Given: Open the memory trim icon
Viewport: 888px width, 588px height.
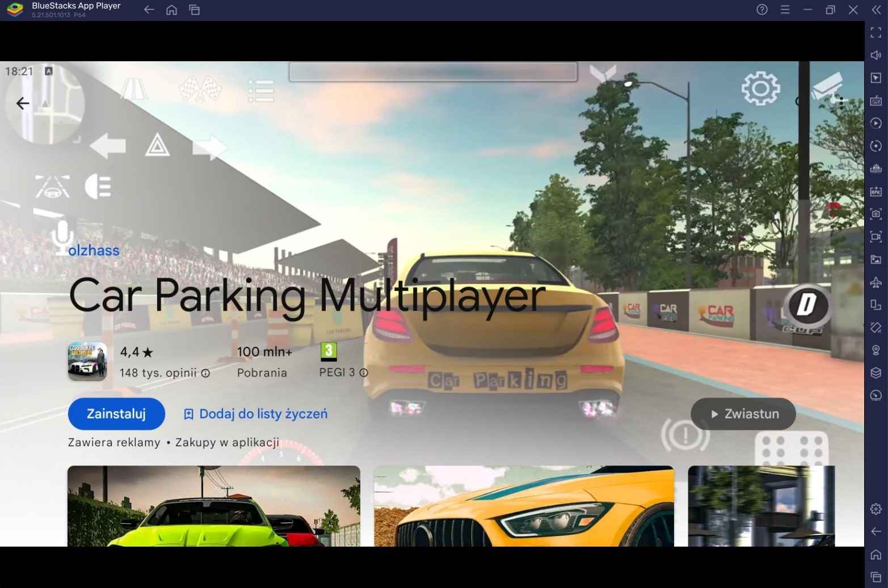Looking at the screenshot, I should click(876, 168).
